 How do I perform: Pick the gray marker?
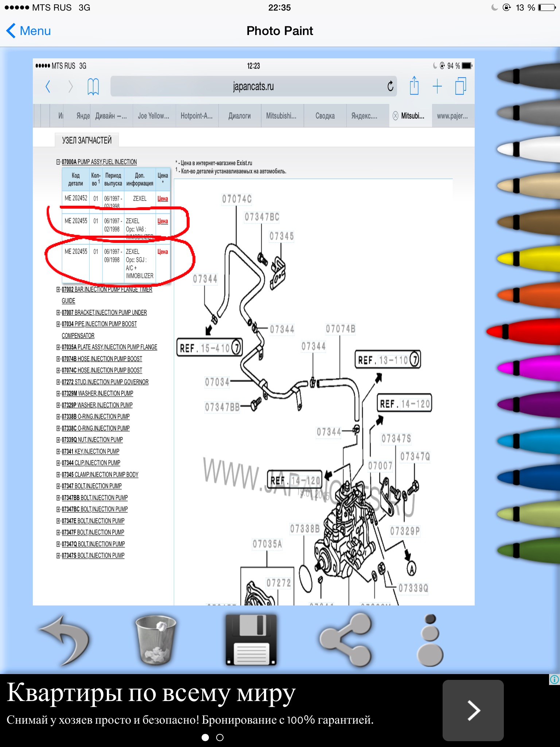(x=529, y=112)
